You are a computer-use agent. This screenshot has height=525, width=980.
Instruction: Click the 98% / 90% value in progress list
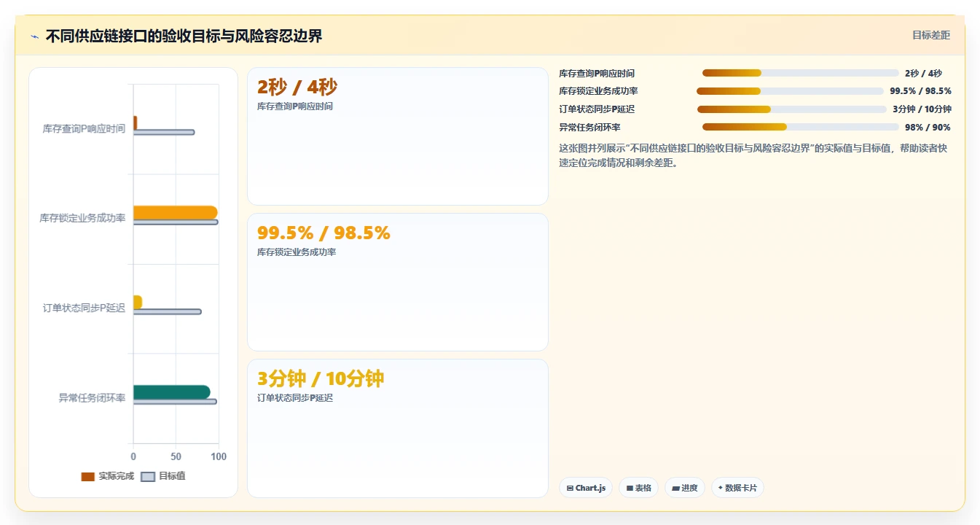pyautogui.click(x=928, y=128)
